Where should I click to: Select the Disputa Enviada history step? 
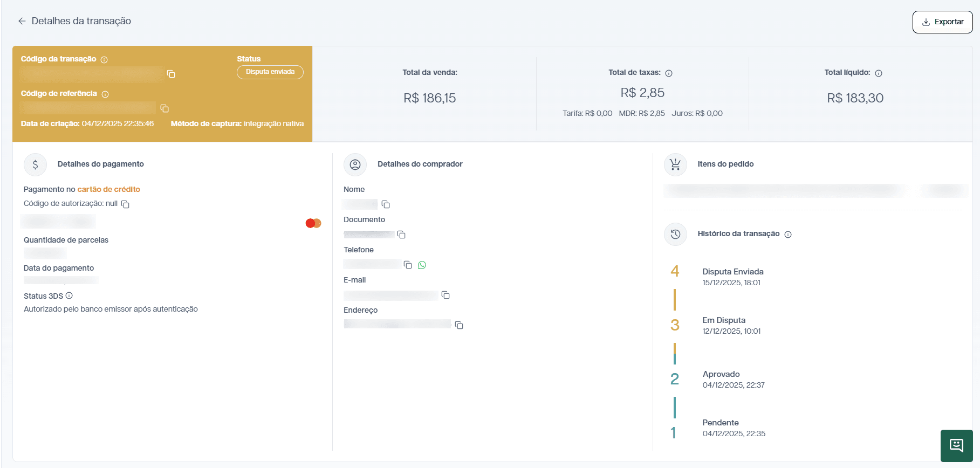click(732, 272)
